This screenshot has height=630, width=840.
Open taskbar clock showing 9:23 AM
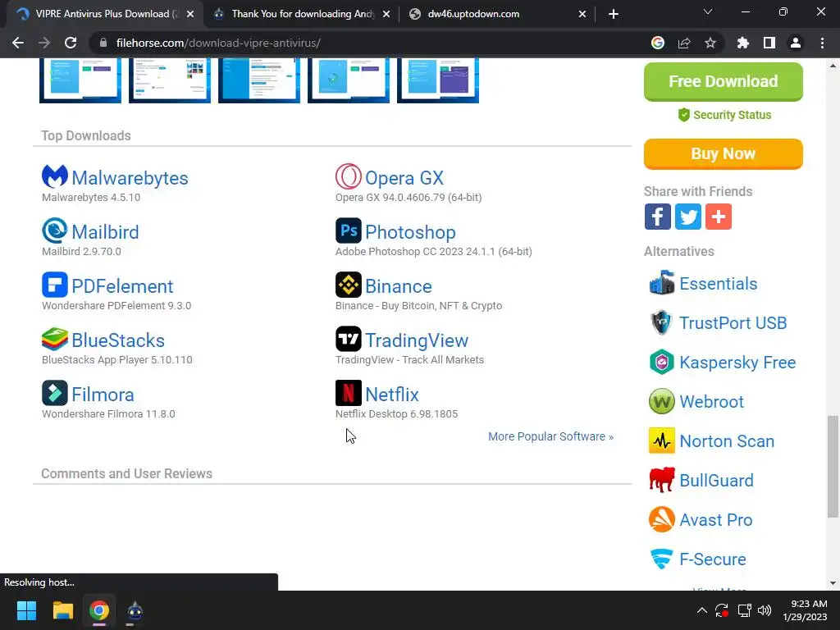point(806,610)
